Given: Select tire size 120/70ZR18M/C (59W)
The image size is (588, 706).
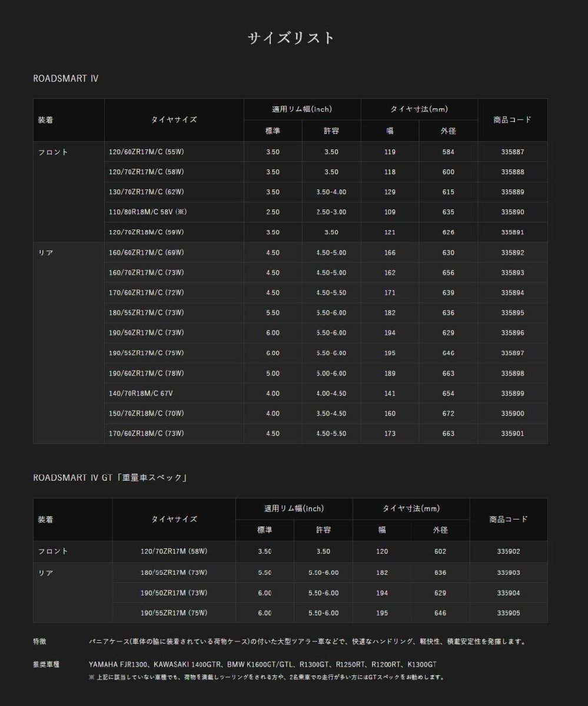Looking at the screenshot, I should point(147,232).
